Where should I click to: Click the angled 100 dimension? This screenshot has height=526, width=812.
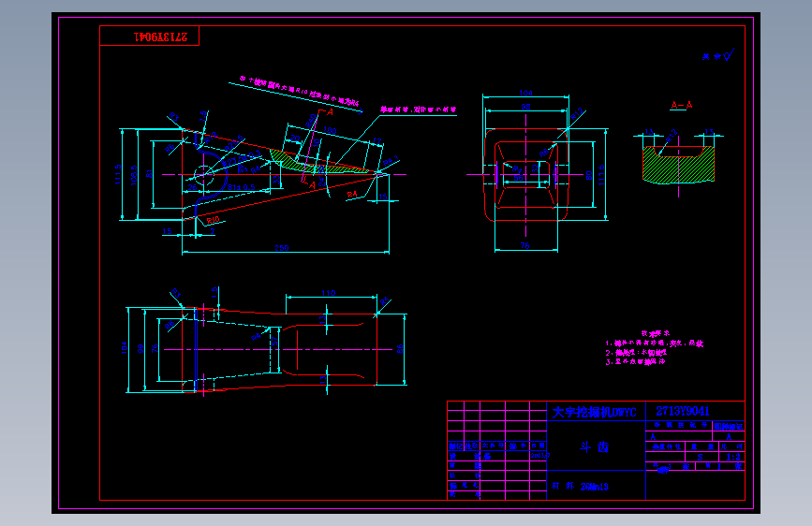coord(330,130)
